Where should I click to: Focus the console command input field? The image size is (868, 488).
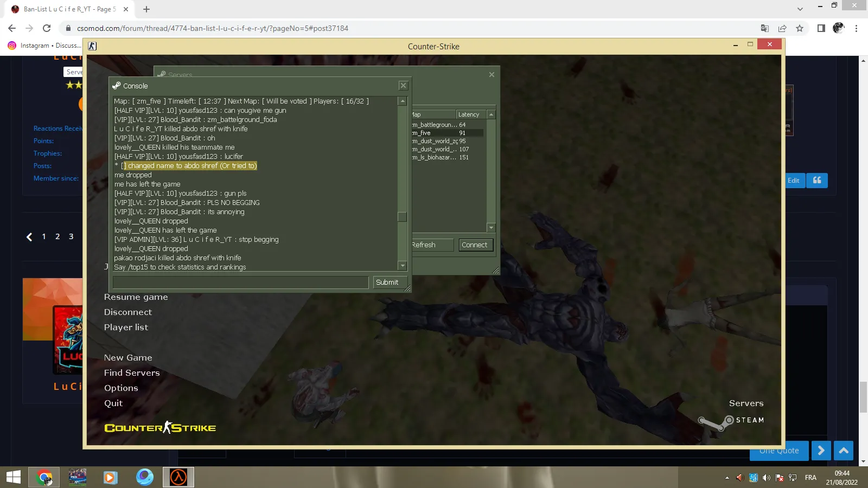240,282
